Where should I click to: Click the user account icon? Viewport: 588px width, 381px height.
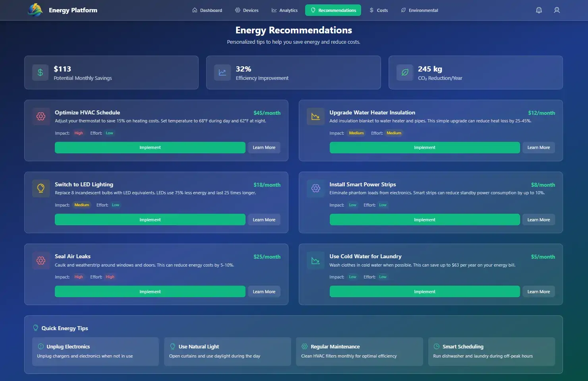pos(557,10)
